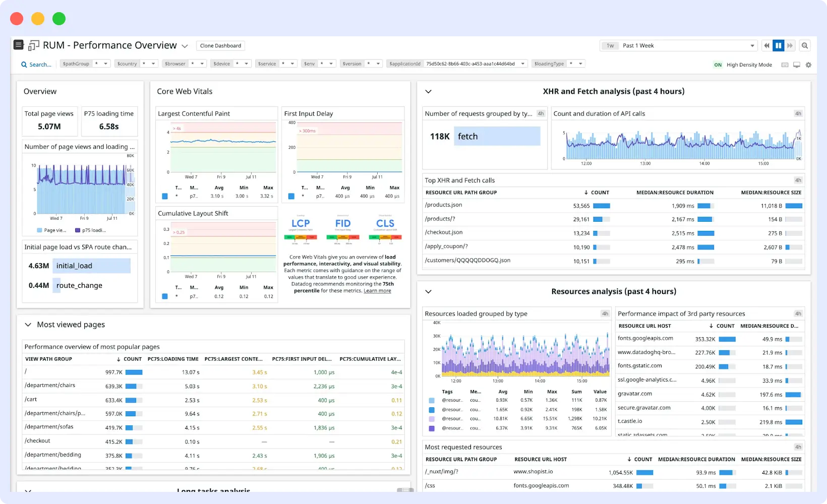This screenshot has height=504, width=827.
Task: Open the Core Web Vitals Learn more link
Action: coord(377,290)
